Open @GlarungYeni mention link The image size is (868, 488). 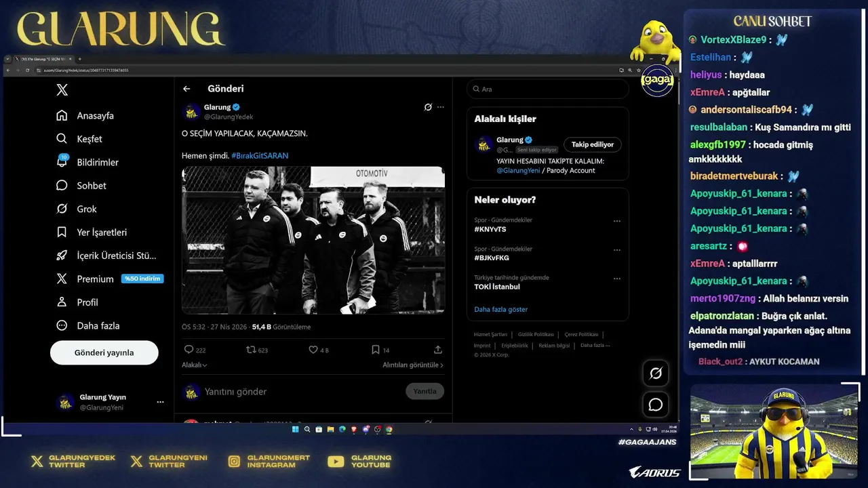pyautogui.click(x=518, y=171)
